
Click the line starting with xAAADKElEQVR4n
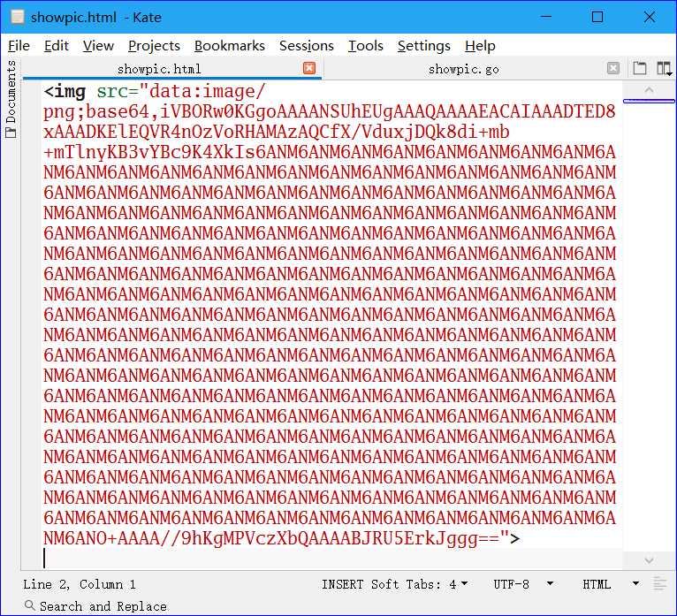click(x=277, y=132)
